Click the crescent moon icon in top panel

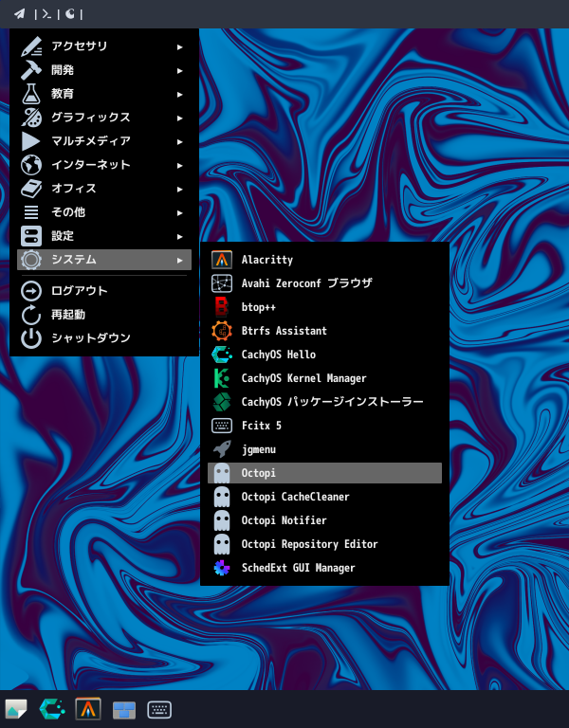click(70, 14)
